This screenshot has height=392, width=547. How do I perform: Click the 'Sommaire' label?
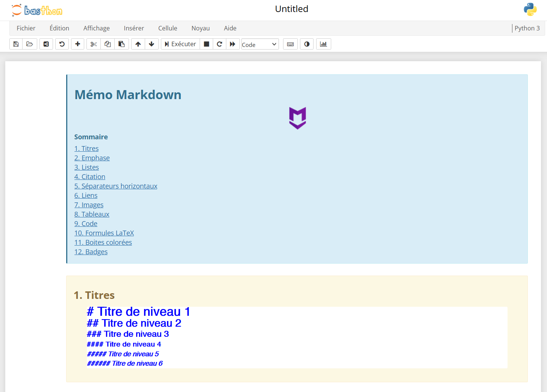tap(91, 137)
